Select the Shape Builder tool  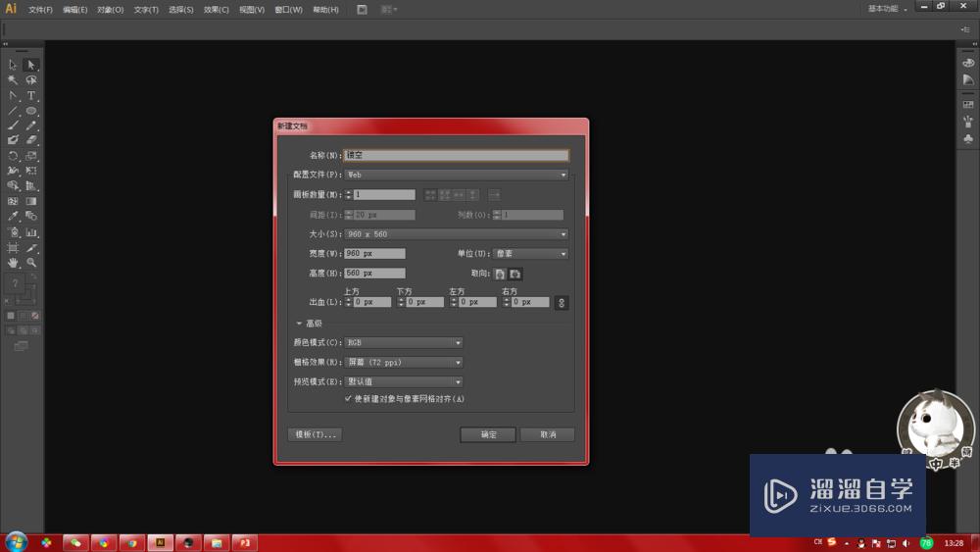click(x=13, y=185)
